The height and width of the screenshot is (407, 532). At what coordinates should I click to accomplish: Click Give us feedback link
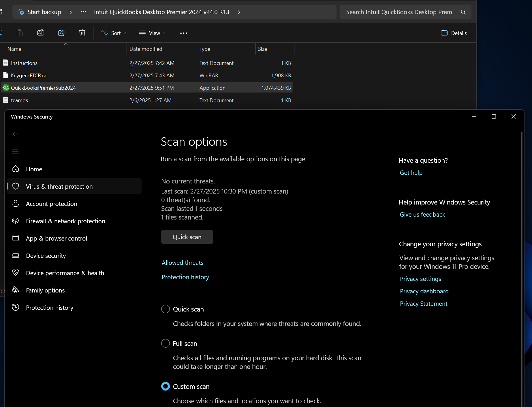pos(422,214)
